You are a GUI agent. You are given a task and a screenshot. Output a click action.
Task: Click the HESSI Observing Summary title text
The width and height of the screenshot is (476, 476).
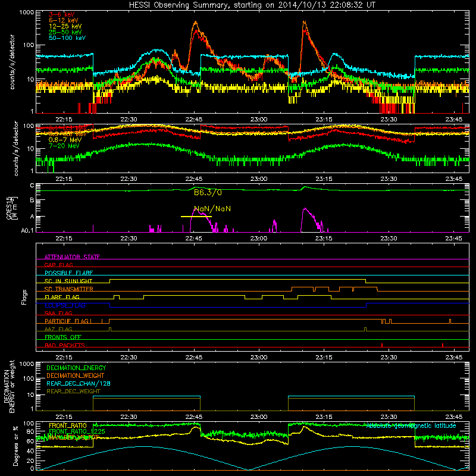pyautogui.click(x=252, y=5)
